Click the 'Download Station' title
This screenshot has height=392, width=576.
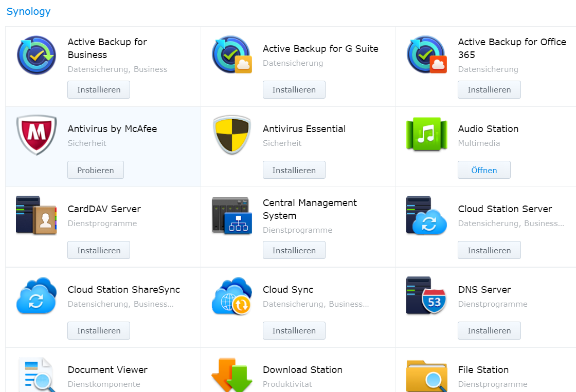[302, 369]
